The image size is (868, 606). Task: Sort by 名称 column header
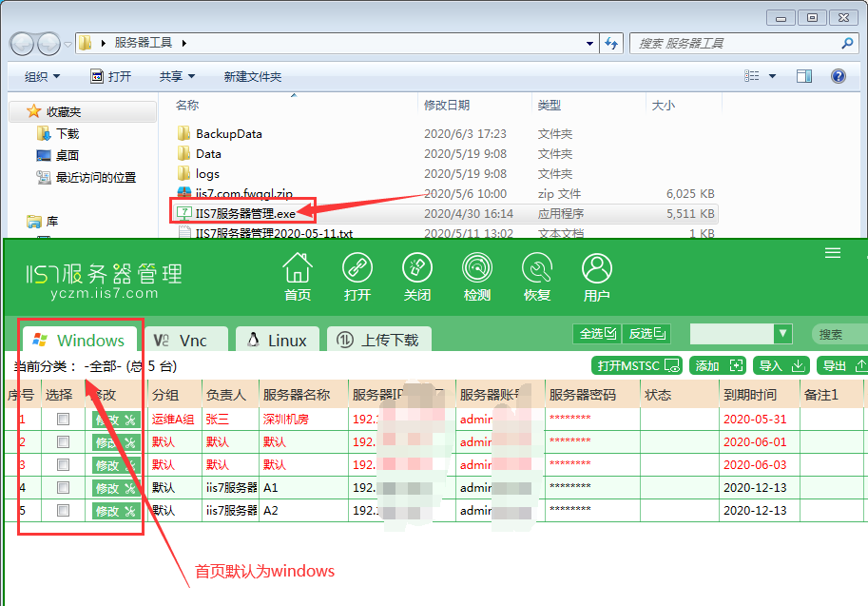pos(187,106)
